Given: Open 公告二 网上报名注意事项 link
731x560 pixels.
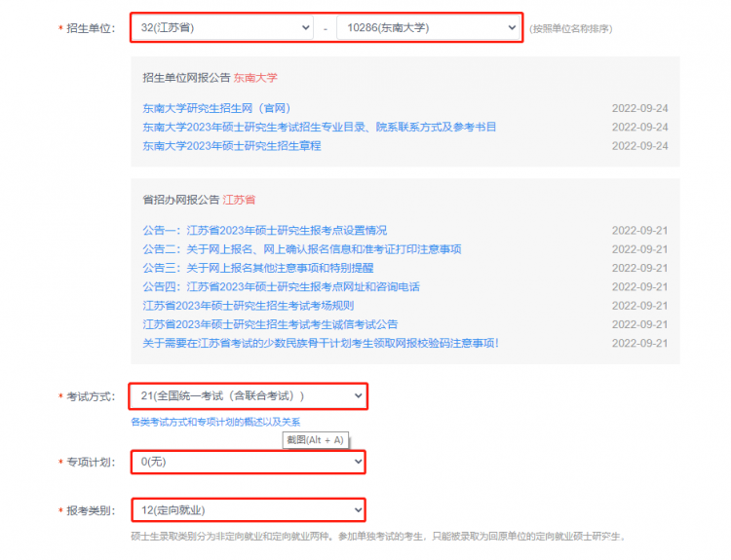Looking at the screenshot, I should [x=302, y=249].
